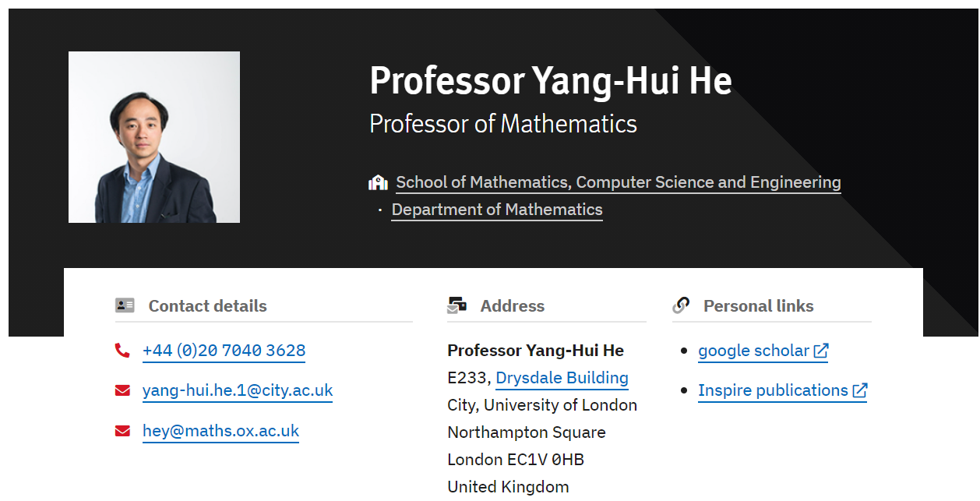
Task: Click the envelope icon beside city.ac.uk email
Action: coord(122,390)
